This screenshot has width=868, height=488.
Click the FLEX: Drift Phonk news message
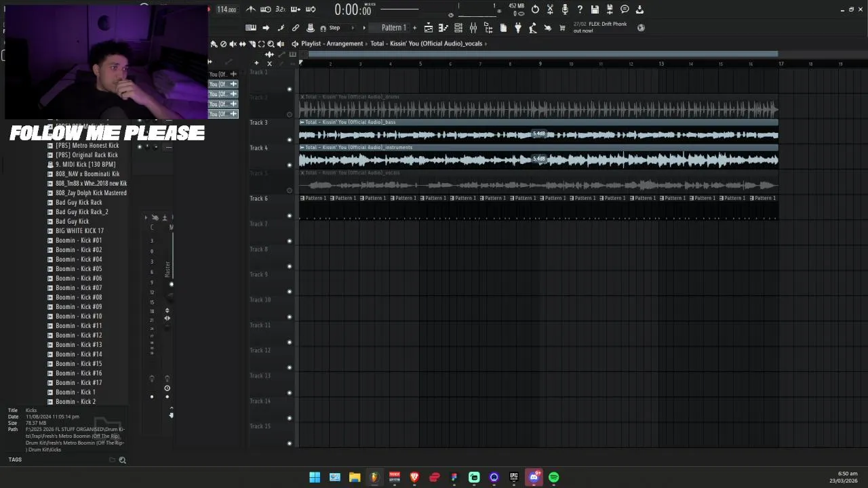click(x=600, y=27)
